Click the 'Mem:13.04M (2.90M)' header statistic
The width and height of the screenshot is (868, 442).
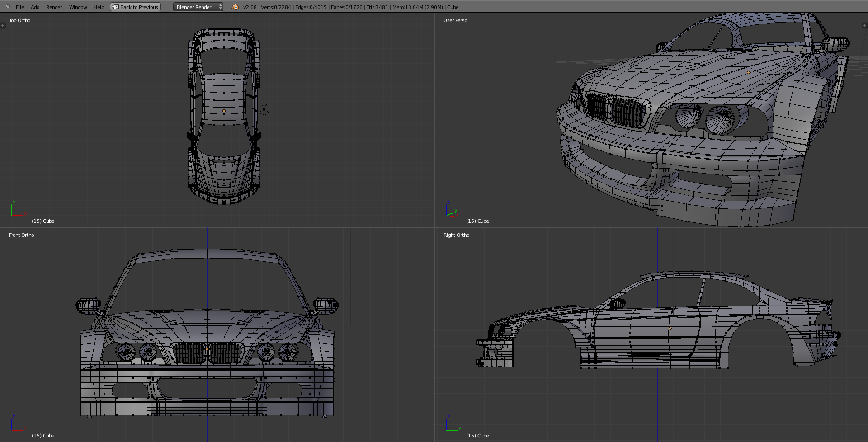pos(418,7)
